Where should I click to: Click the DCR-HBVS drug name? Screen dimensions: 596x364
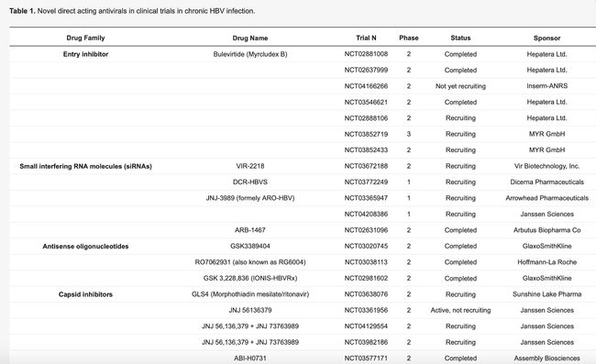tap(250, 182)
